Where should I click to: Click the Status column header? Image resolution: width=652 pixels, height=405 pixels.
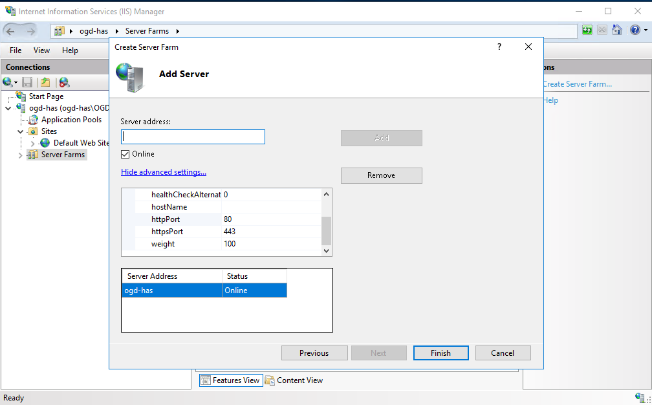click(x=254, y=276)
